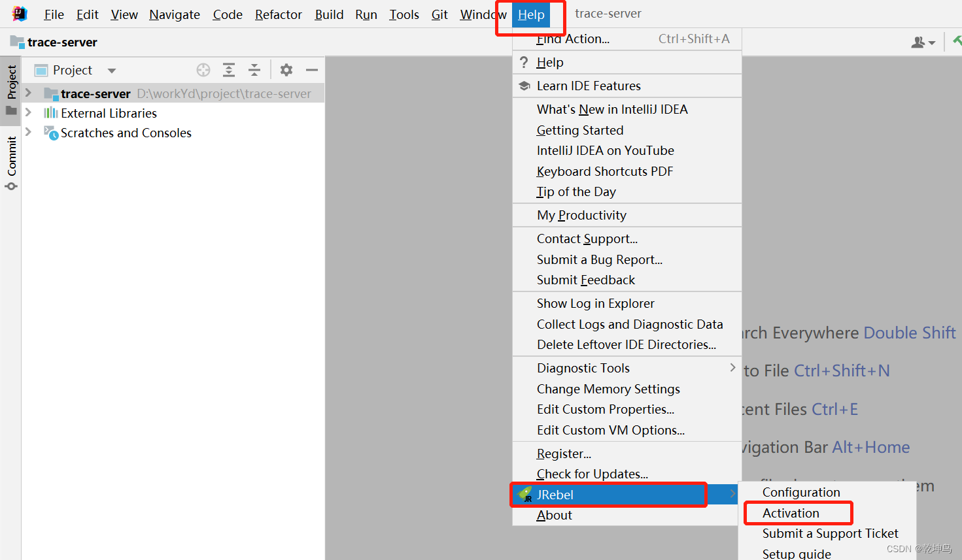Open Edit Custom Properties
This screenshot has height=560, width=962.
[627, 409]
